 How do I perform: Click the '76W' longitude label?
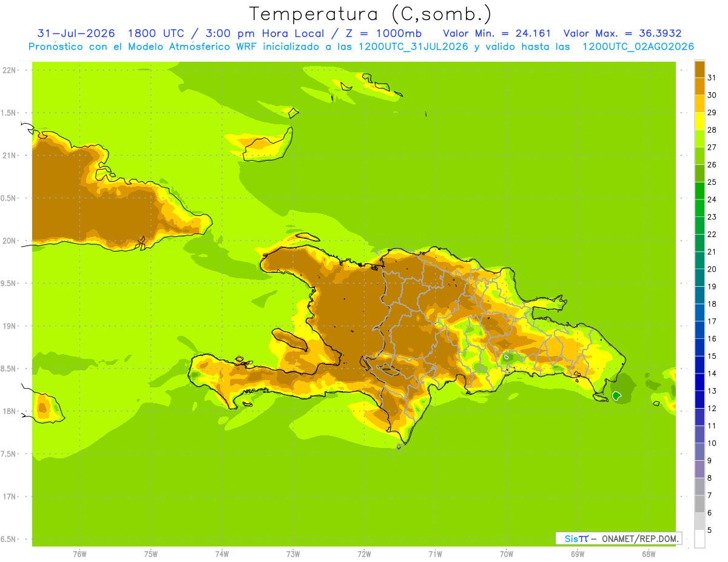79,554
